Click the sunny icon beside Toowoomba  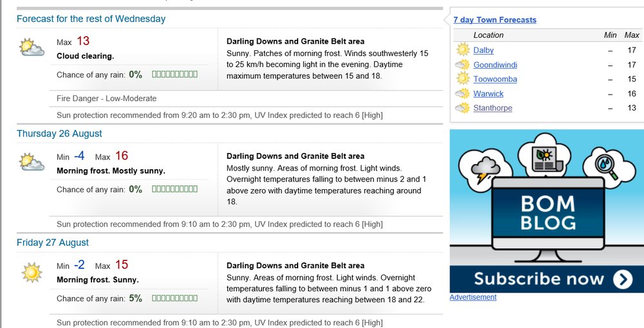462,79
